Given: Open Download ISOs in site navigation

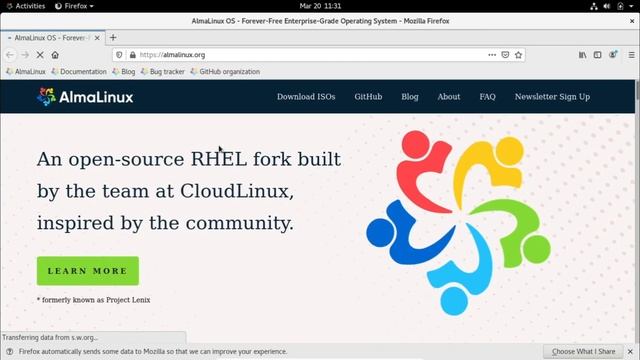Looking at the screenshot, I should 306,97.
